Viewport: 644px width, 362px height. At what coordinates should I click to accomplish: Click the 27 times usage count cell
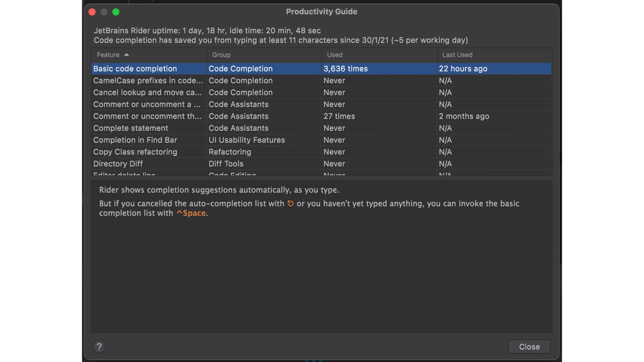pyautogui.click(x=339, y=116)
